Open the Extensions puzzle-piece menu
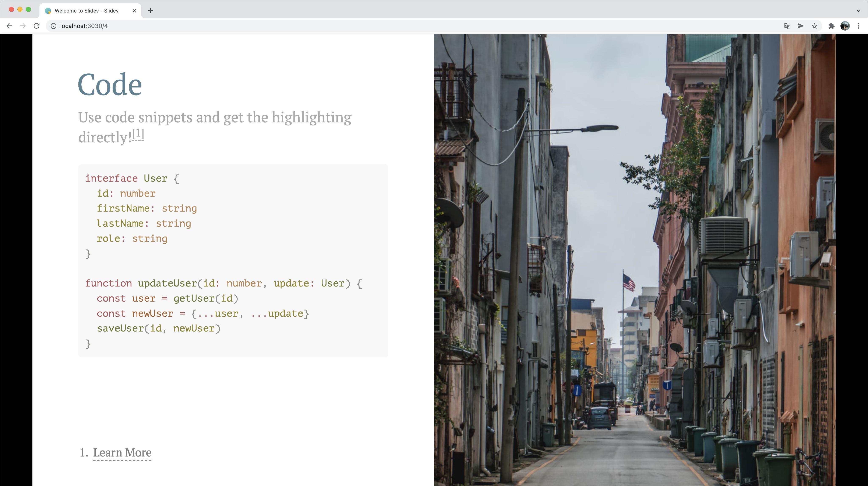 point(831,26)
